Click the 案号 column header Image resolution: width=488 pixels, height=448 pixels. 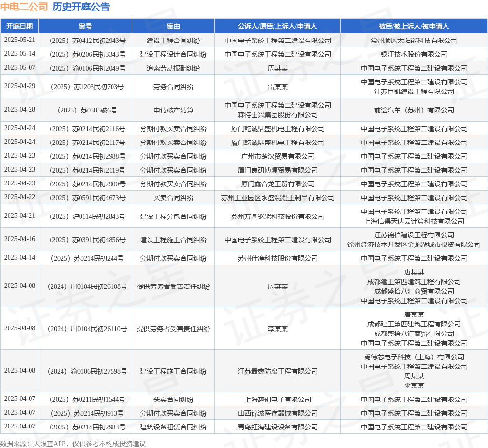click(85, 26)
